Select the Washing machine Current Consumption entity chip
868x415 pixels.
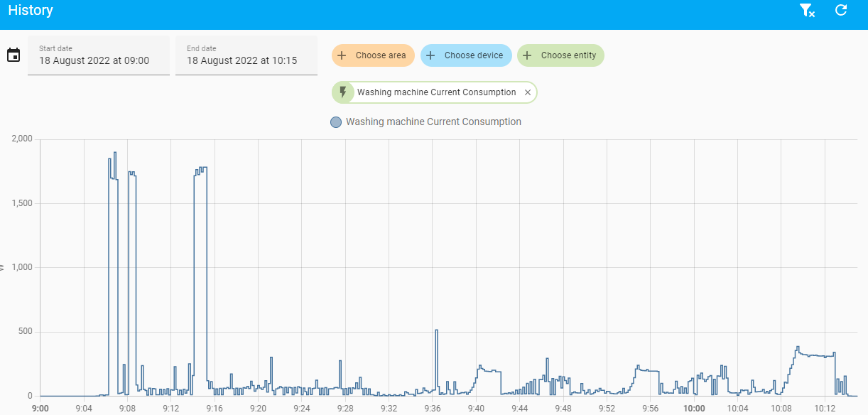[x=434, y=92]
